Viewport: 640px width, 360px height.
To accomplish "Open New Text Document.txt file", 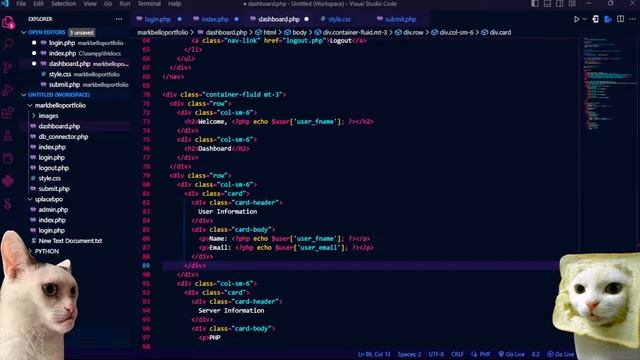I will (x=70, y=241).
